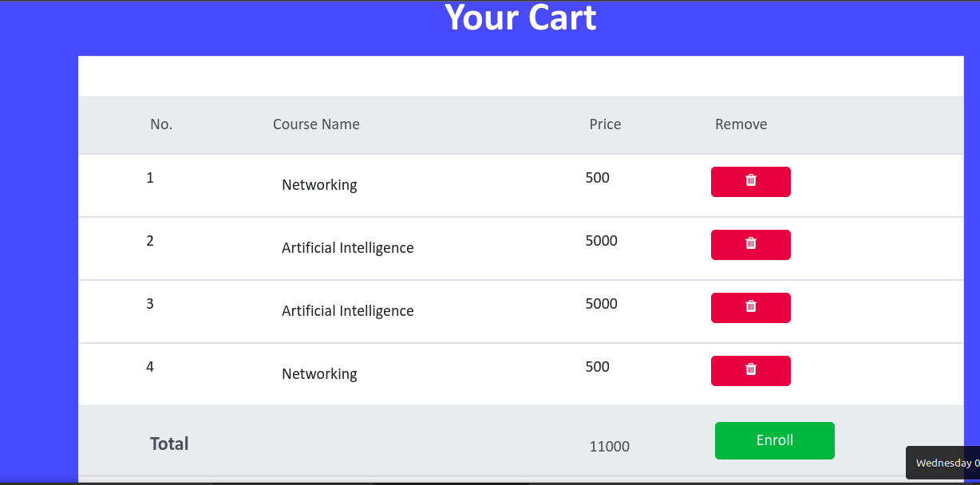The width and height of the screenshot is (980, 485).
Task: Select the Networking name in row 4
Action: [x=319, y=374]
